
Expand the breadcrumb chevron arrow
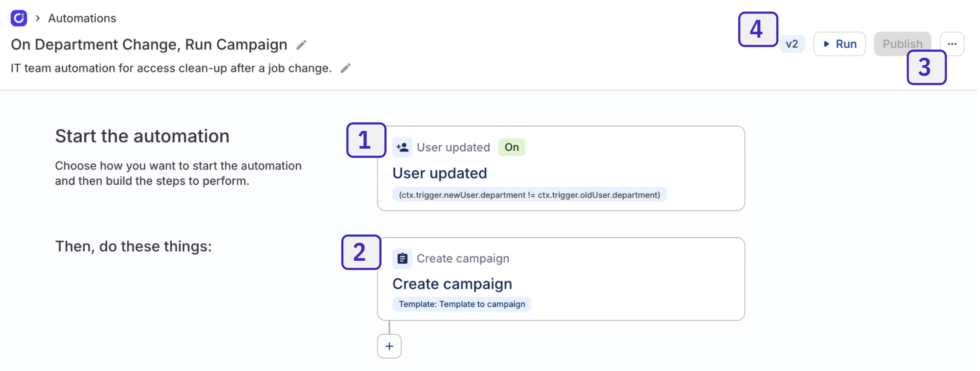pos(38,18)
